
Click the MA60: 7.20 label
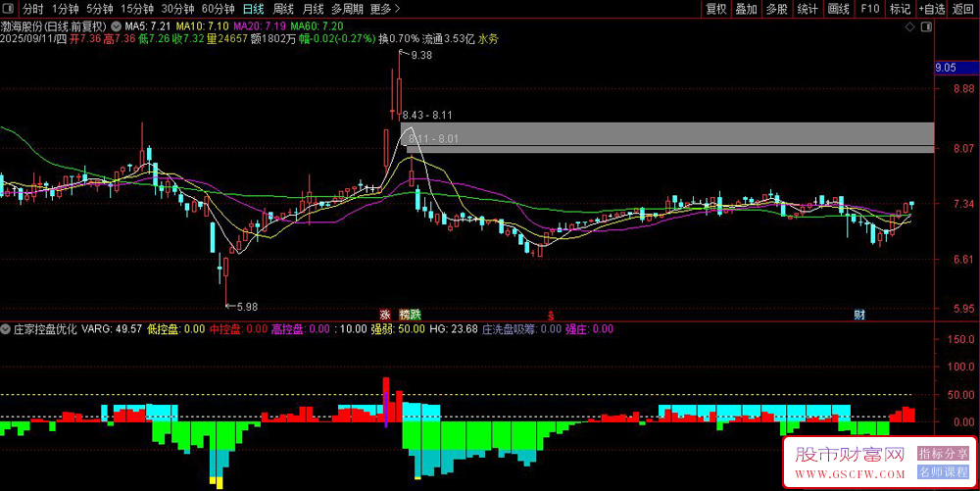(x=317, y=26)
